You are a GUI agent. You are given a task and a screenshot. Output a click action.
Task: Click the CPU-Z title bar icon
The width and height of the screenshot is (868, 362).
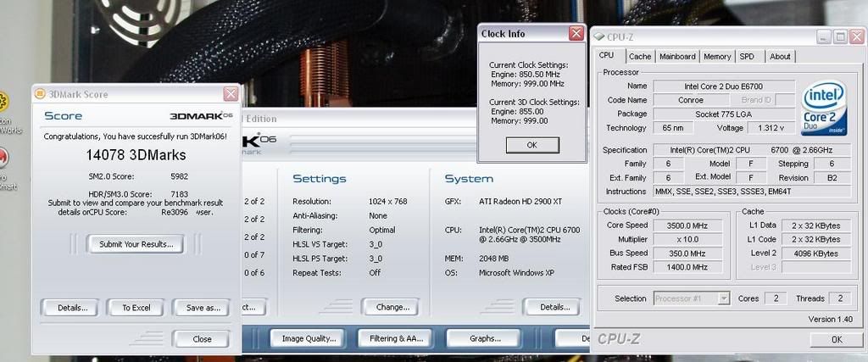coord(599,37)
